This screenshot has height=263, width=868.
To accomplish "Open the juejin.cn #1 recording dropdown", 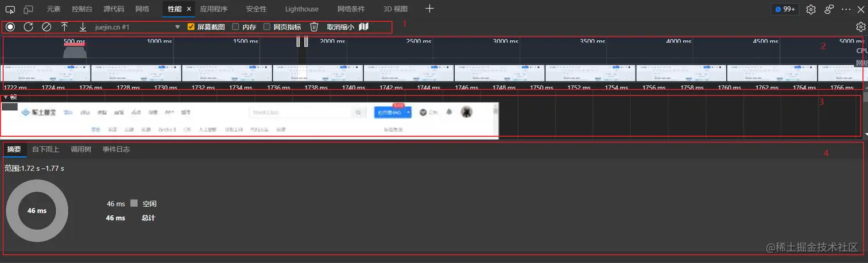I will [x=138, y=27].
